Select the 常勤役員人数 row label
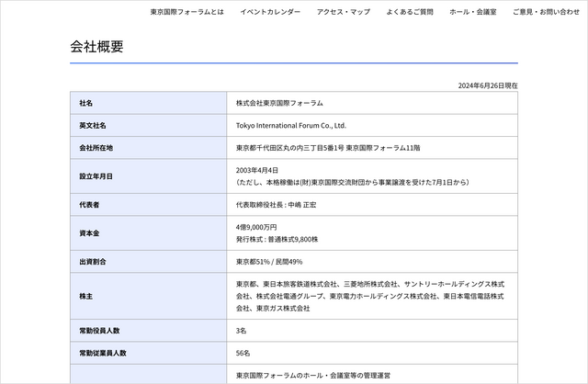The image size is (588, 384). tap(99, 331)
